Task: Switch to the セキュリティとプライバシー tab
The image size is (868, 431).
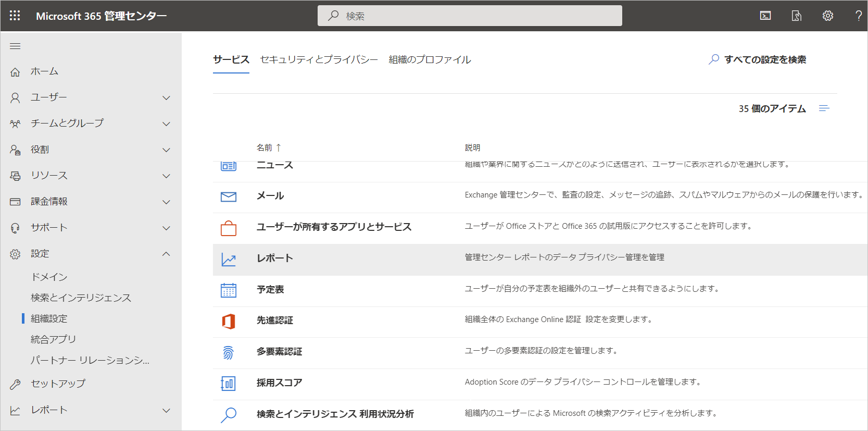Action: tap(319, 59)
